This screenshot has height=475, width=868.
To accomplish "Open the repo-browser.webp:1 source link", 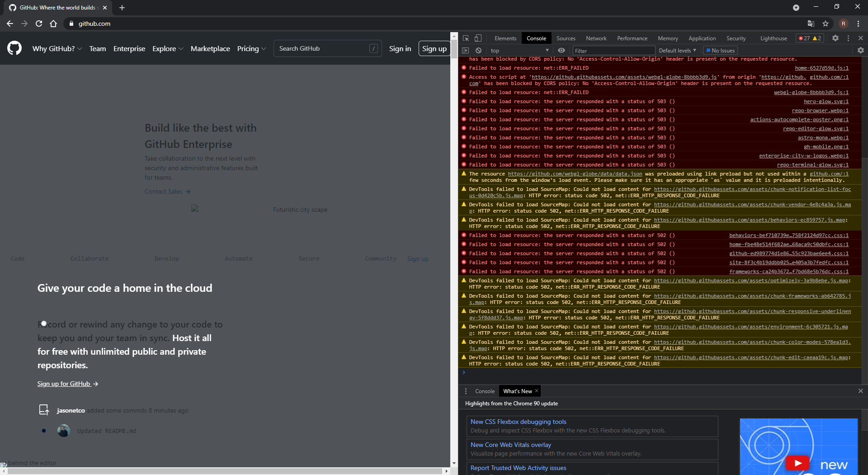I will pyautogui.click(x=820, y=110).
